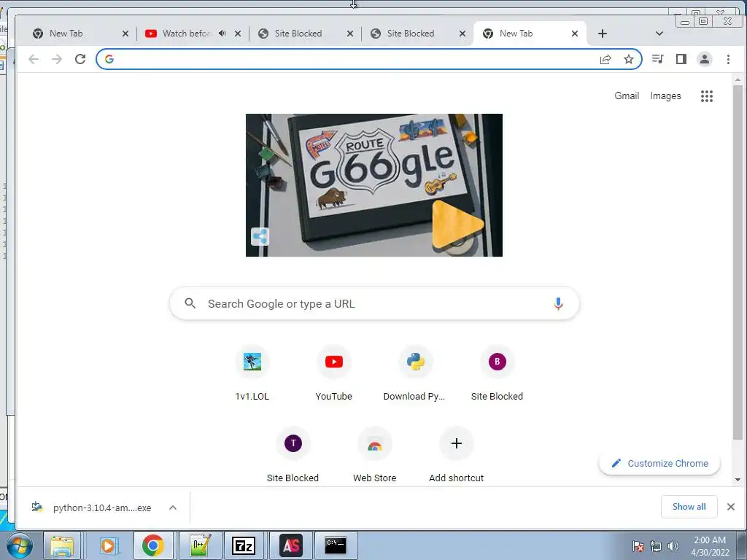This screenshot has width=747, height=560.
Task: Go back using the back arrow
Action: coord(34,59)
